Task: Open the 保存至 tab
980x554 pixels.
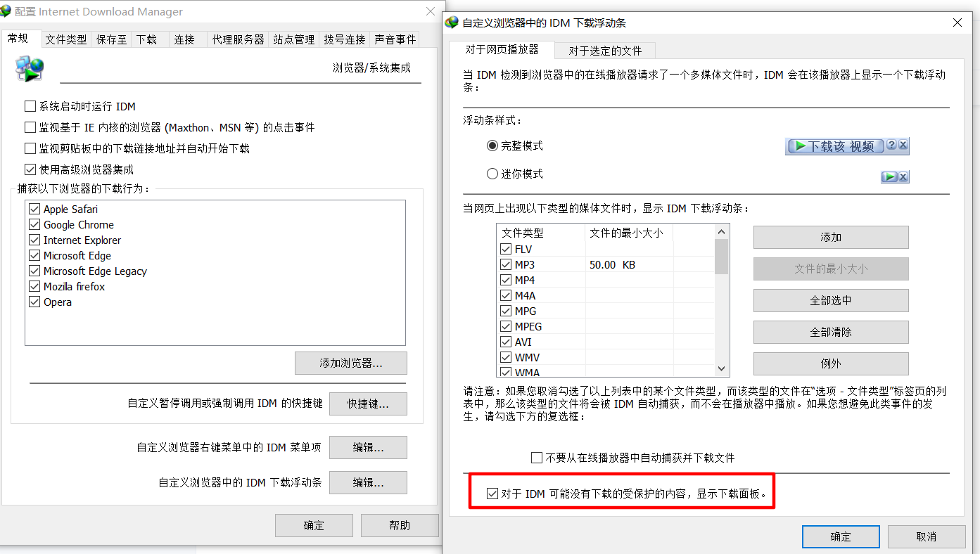Action: pyautogui.click(x=111, y=40)
